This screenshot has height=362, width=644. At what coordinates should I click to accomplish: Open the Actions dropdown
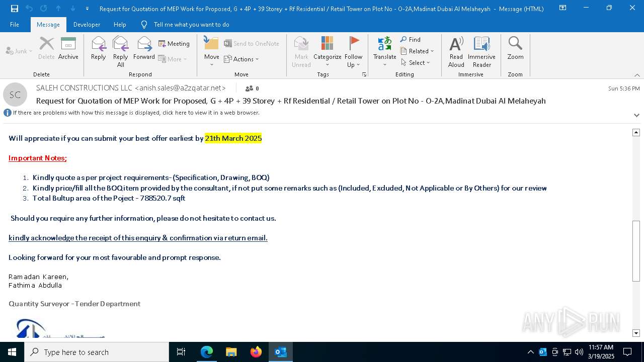241,59
